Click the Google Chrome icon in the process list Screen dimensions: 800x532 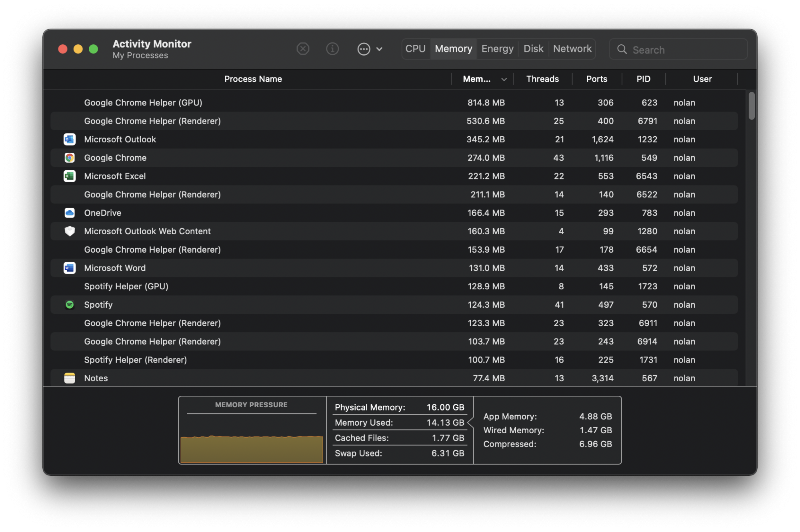point(70,157)
